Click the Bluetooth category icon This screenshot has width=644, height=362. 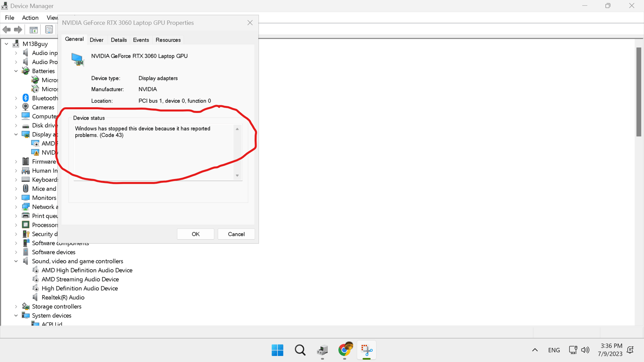pyautogui.click(x=25, y=98)
